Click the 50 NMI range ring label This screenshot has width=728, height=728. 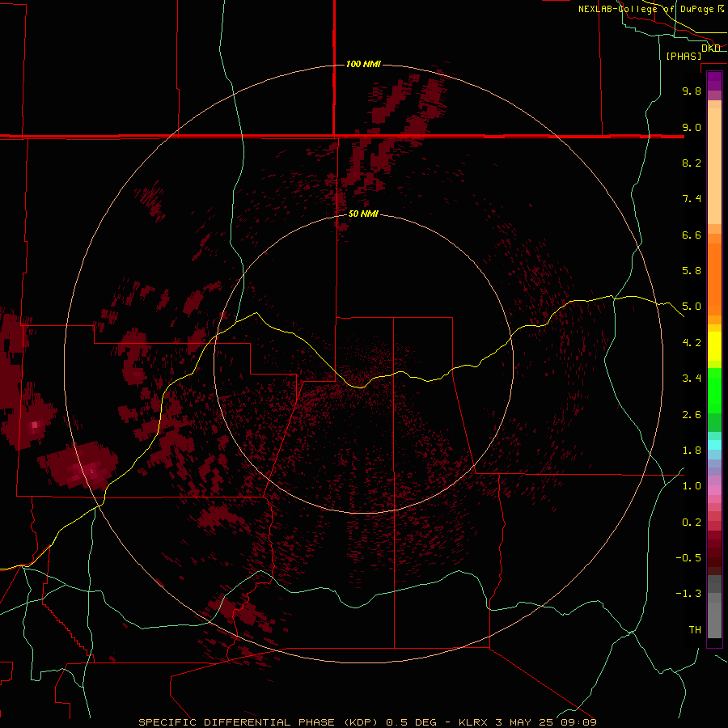[363, 214]
